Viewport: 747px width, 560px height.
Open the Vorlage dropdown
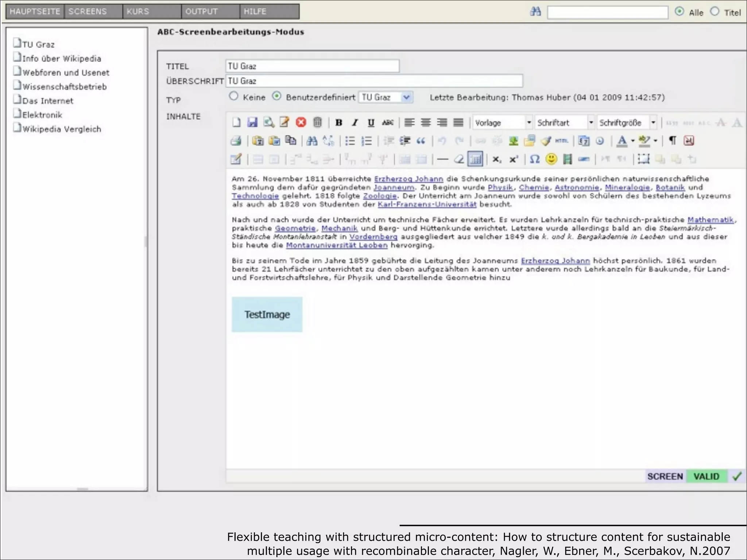point(529,122)
